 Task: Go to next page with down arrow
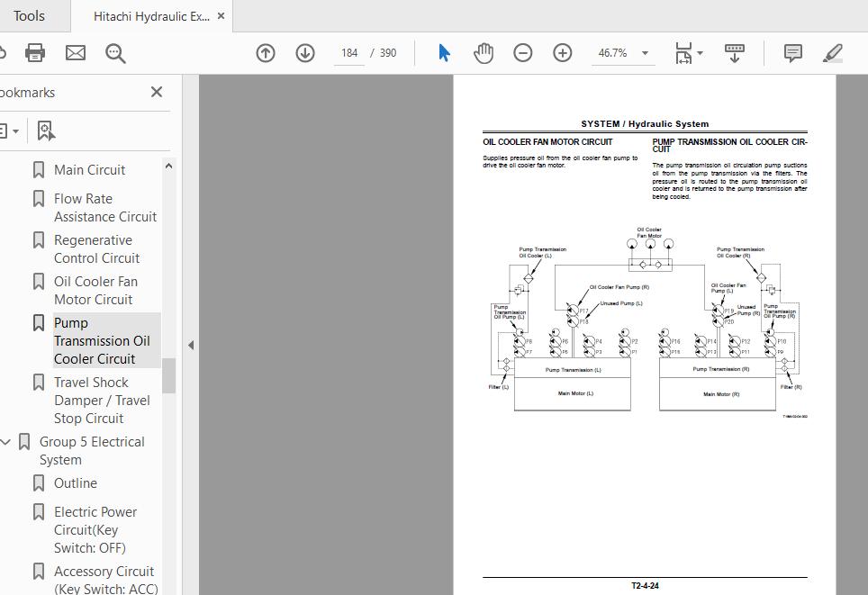tap(305, 53)
